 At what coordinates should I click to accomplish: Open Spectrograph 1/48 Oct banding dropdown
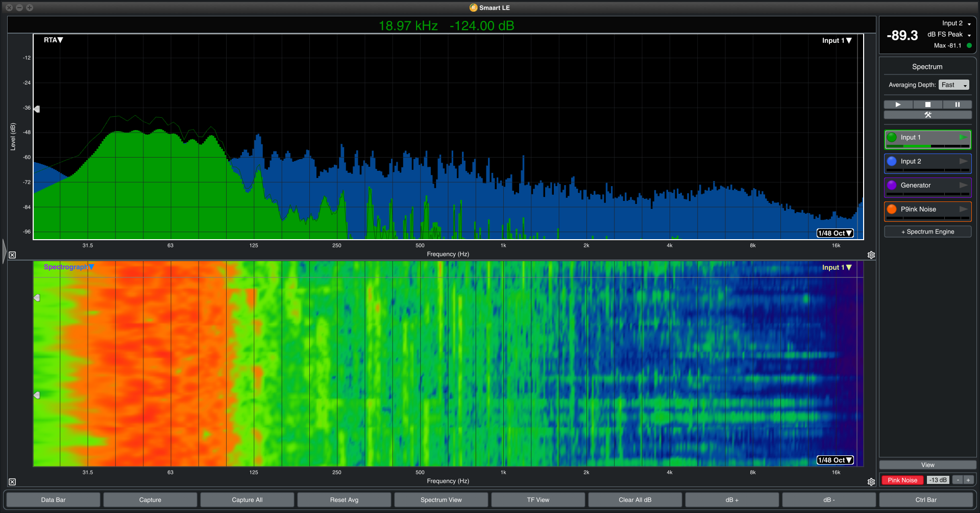pos(835,460)
